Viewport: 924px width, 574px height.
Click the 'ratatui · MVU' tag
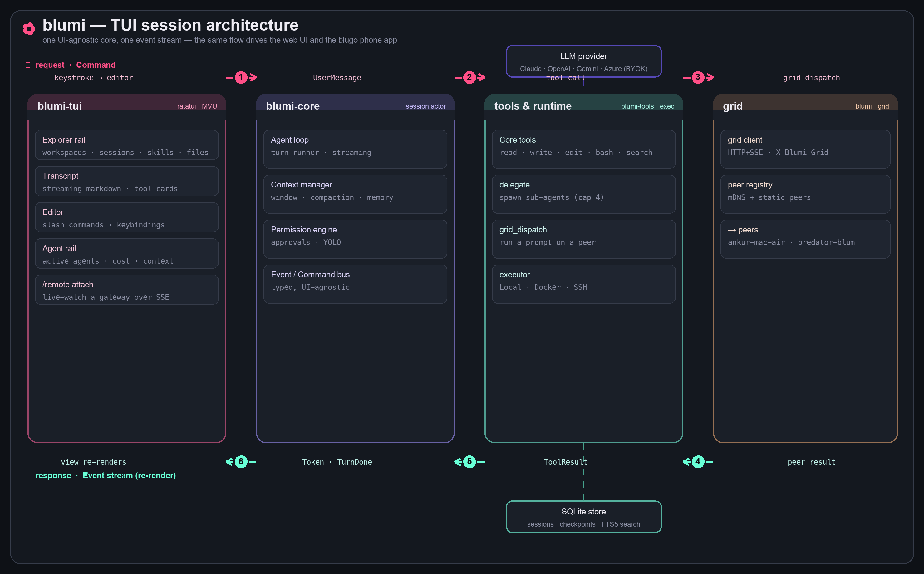coord(197,106)
